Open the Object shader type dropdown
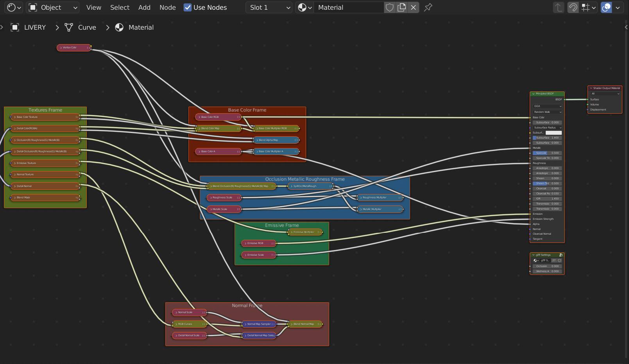 (x=53, y=7)
